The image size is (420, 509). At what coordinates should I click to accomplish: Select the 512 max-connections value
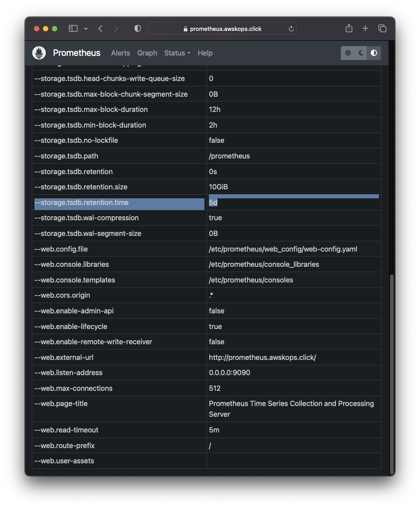tap(214, 388)
